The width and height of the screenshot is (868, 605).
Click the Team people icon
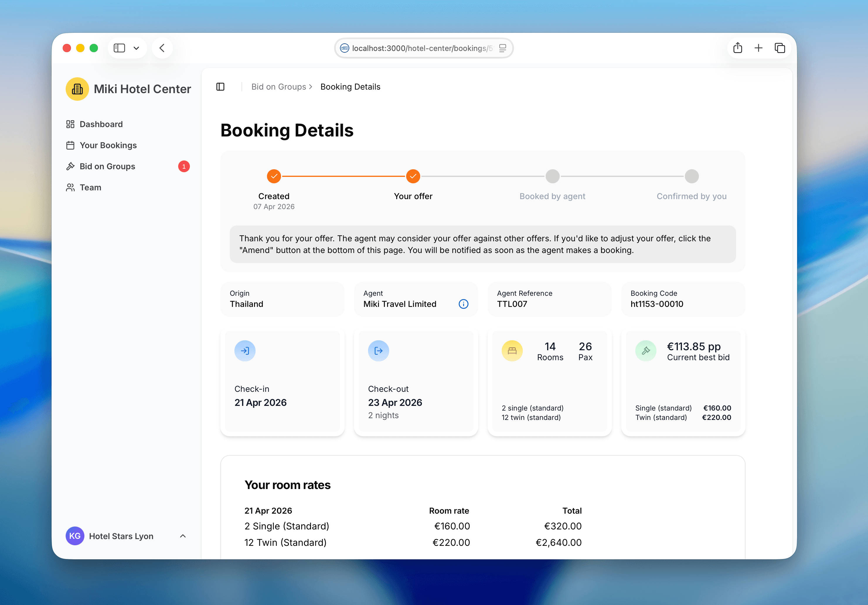pos(70,187)
